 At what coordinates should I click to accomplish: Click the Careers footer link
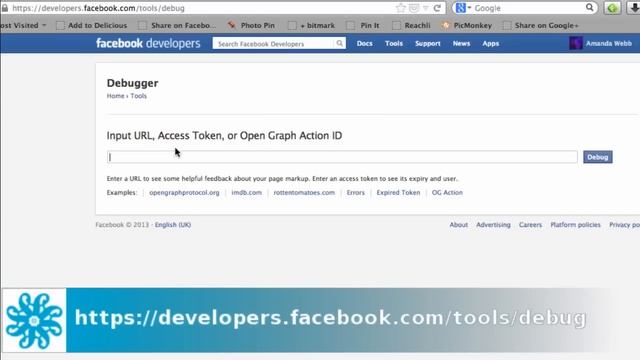(x=530, y=225)
